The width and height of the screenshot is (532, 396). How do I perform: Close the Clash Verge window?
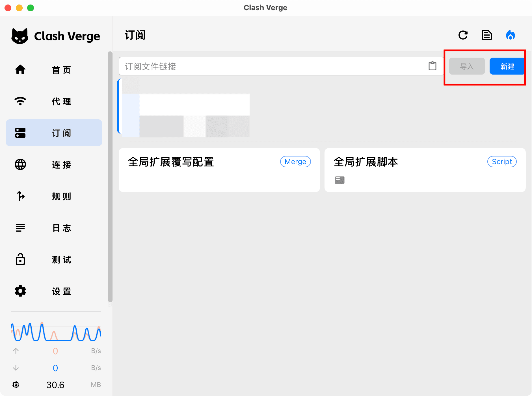point(8,8)
